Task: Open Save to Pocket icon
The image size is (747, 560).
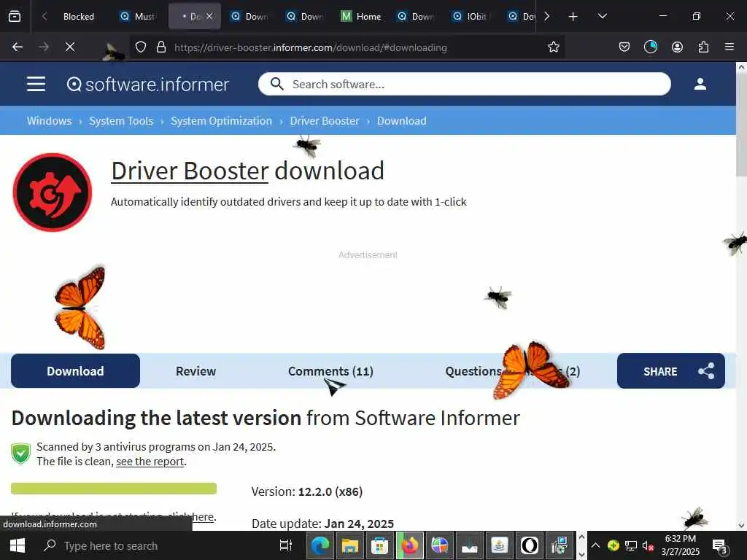Action: [624, 47]
